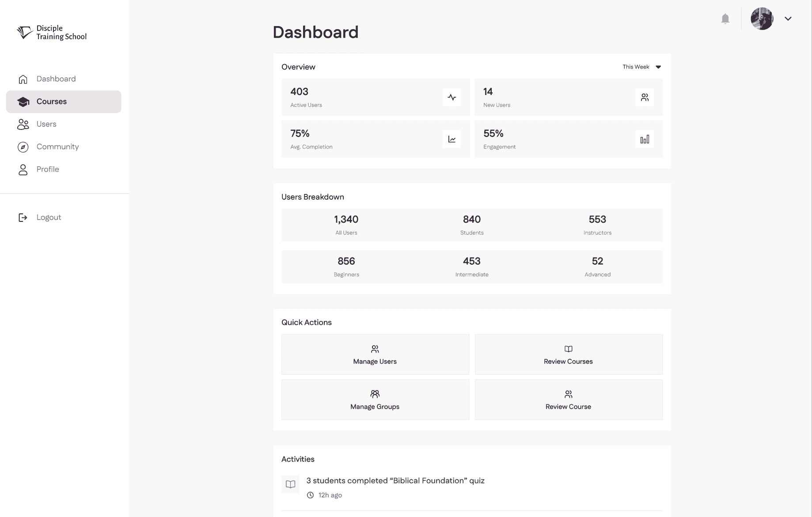812x517 pixels.
Task: Click the Manage Users quick action
Action: tap(375, 354)
